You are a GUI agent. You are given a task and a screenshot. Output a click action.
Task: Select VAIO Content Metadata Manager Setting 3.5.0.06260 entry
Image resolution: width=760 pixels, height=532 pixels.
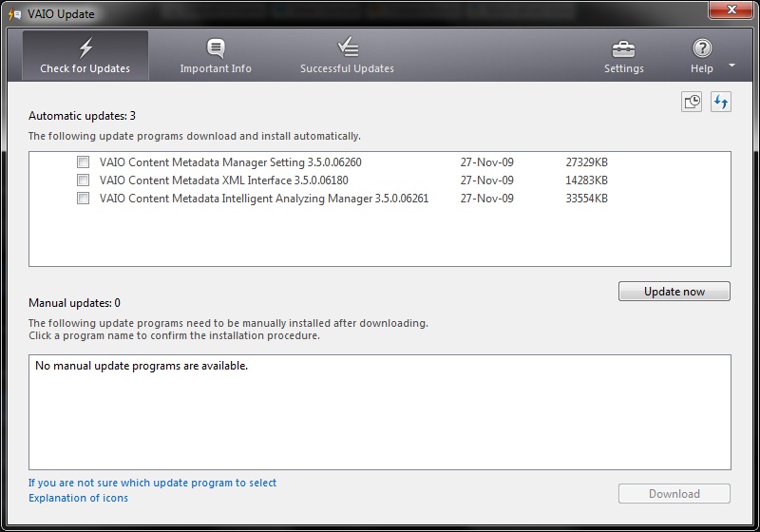[230, 162]
